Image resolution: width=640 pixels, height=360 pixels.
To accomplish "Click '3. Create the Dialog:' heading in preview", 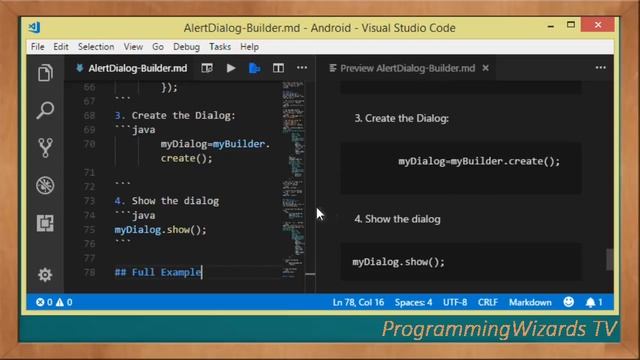I will pyautogui.click(x=401, y=118).
